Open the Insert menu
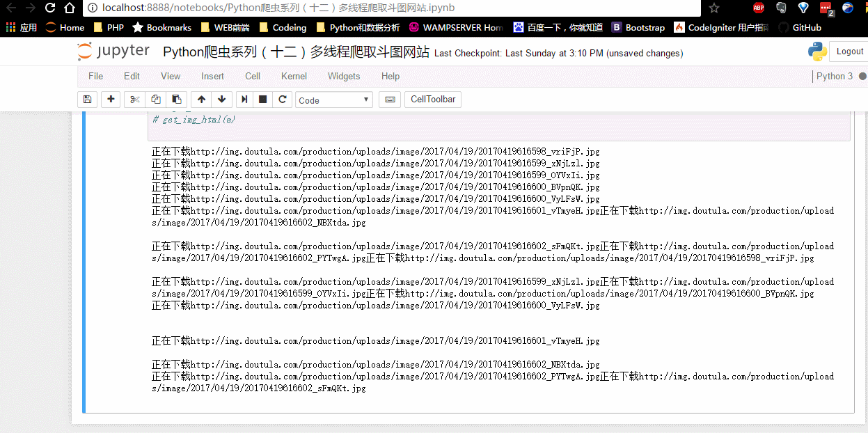 [213, 77]
